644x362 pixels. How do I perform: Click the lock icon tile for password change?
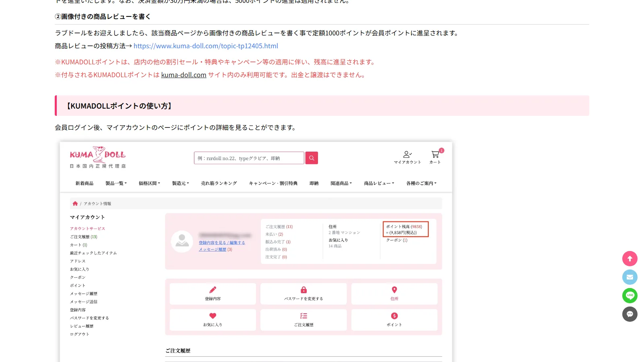pyautogui.click(x=303, y=294)
